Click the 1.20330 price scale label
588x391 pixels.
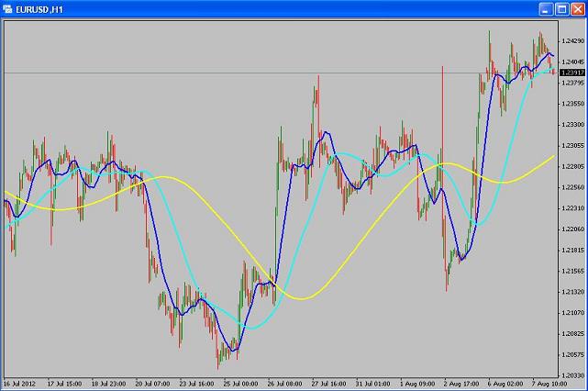coord(573,375)
